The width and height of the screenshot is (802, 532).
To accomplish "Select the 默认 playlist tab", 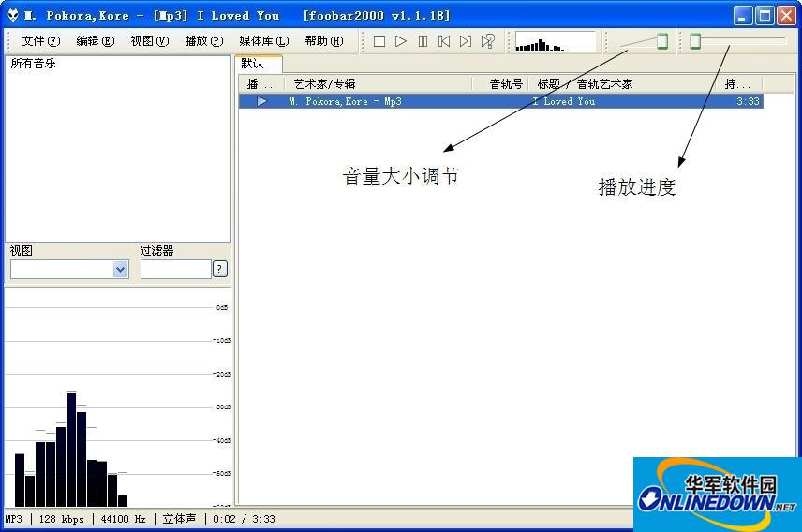I will pyautogui.click(x=259, y=64).
